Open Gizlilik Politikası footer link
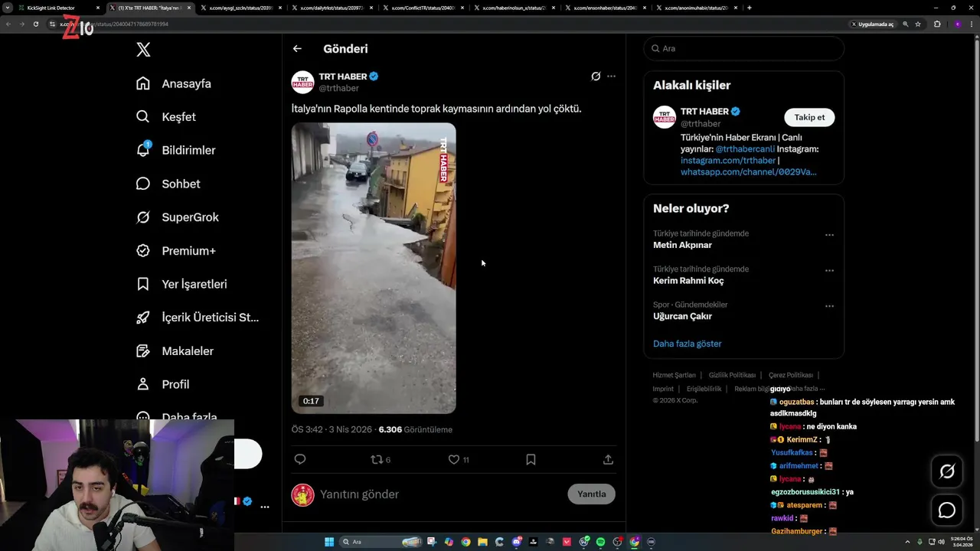This screenshot has width=980, height=551. (732, 375)
